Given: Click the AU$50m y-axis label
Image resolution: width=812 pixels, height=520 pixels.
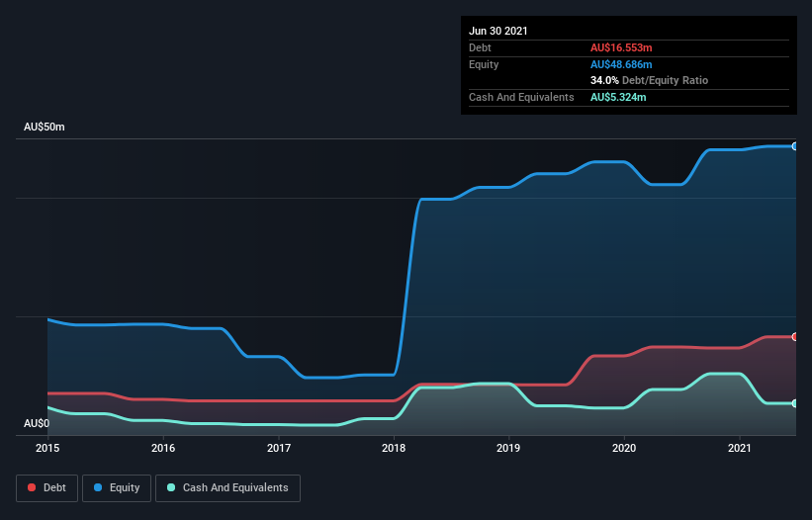Looking at the screenshot, I should [x=45, y=127].
